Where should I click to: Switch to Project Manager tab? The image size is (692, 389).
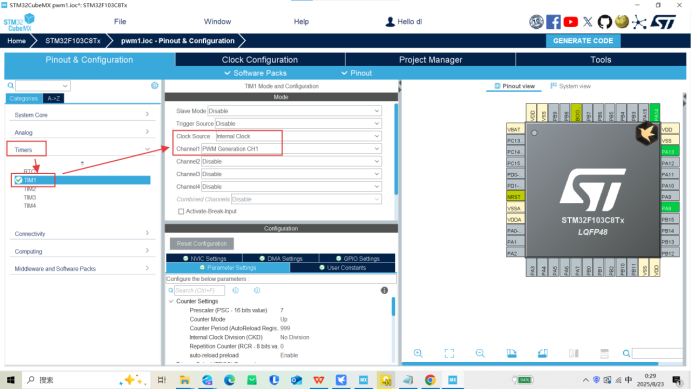(431, 60)
